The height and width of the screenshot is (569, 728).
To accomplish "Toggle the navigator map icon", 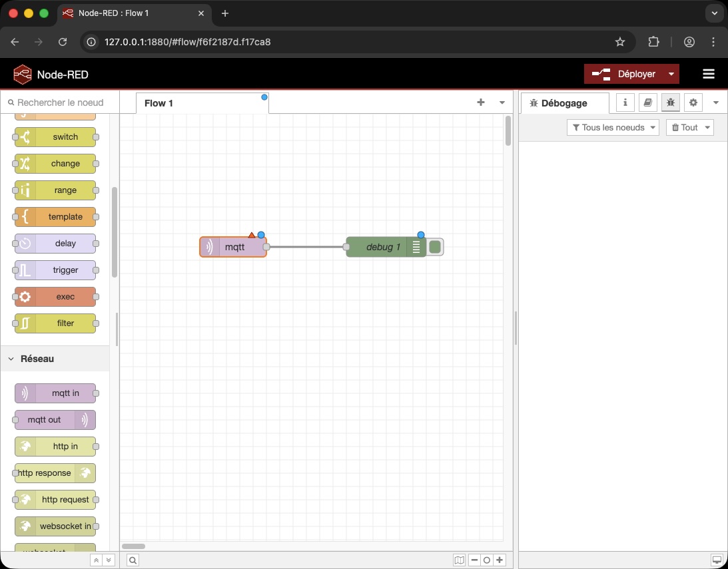I will coord(459,560).
